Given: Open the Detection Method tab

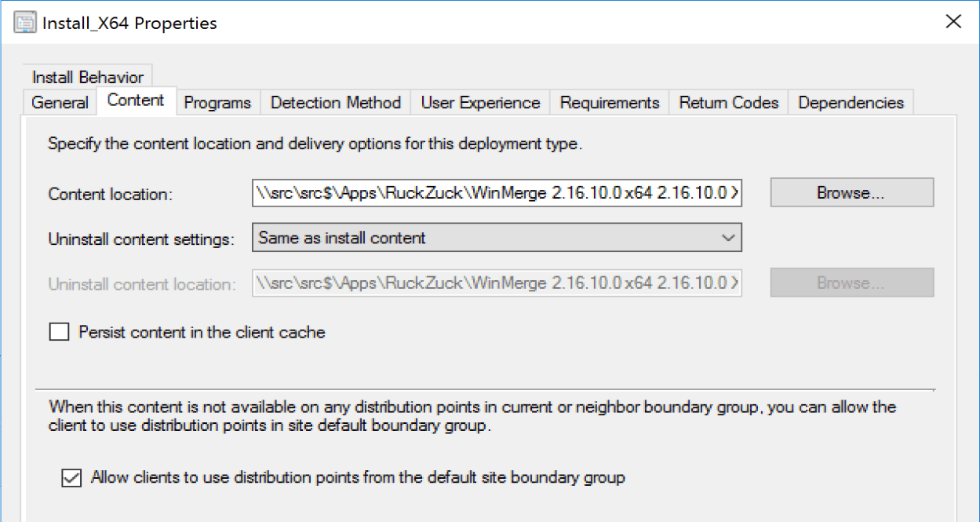Looking at the screenshot, I should [x=335, y=103].
